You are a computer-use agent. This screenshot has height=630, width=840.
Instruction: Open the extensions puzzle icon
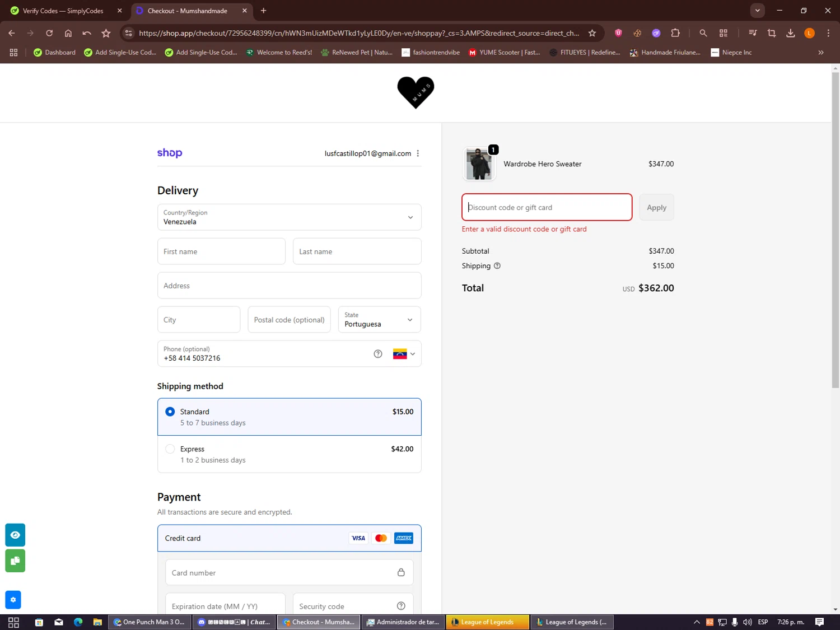(675, 33)
